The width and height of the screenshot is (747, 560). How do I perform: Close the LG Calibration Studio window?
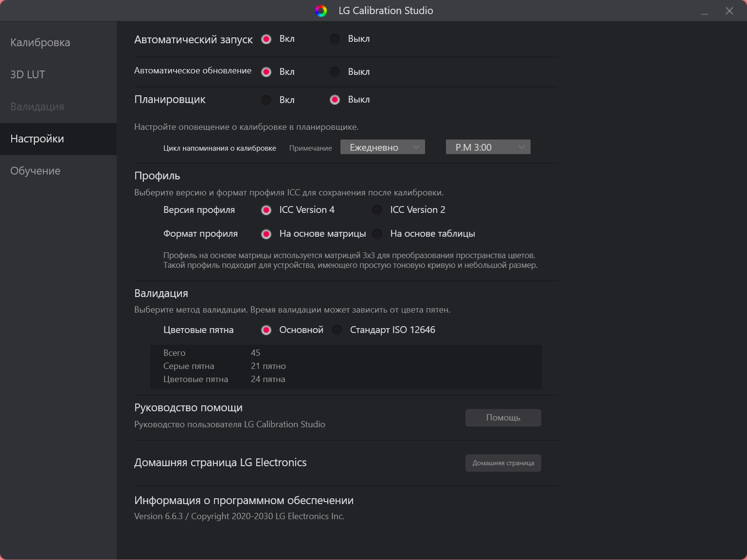point(729,11)
